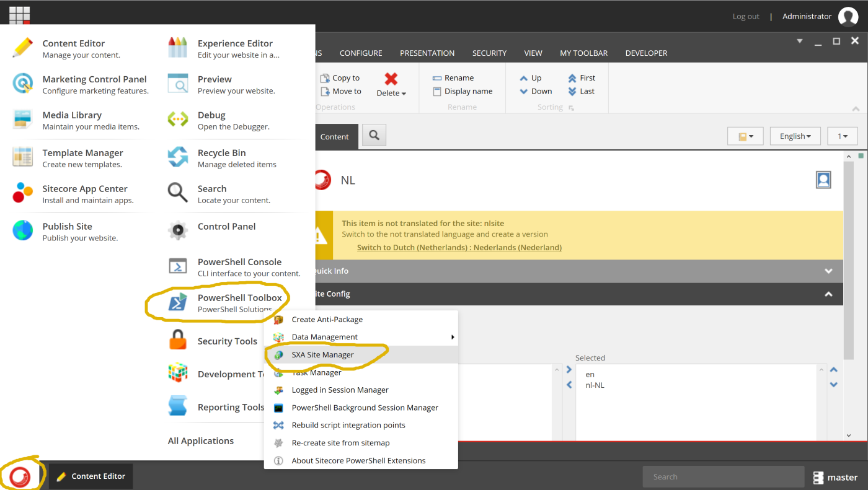Switch to the PRESENTATION ribbon tab
Screen dimensions: 868x490
[x=427, y=53]
